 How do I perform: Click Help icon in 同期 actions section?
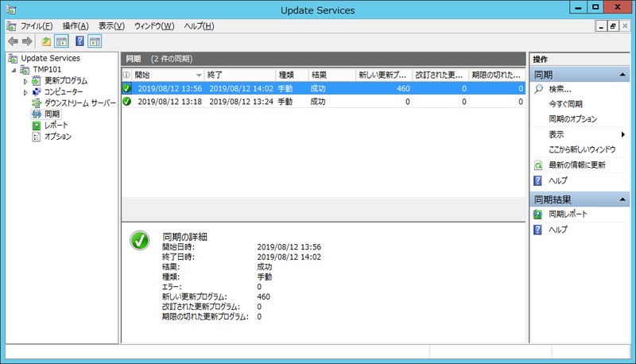(x=538, y=180)
